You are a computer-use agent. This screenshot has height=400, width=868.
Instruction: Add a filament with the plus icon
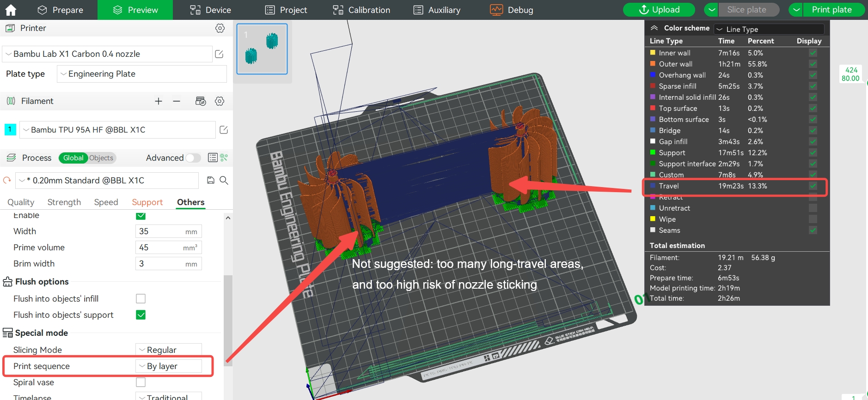(x=159, y=101)
